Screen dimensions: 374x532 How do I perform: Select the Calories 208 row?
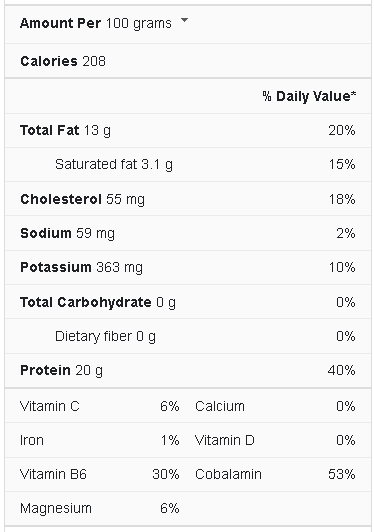(x=188, y=61)
